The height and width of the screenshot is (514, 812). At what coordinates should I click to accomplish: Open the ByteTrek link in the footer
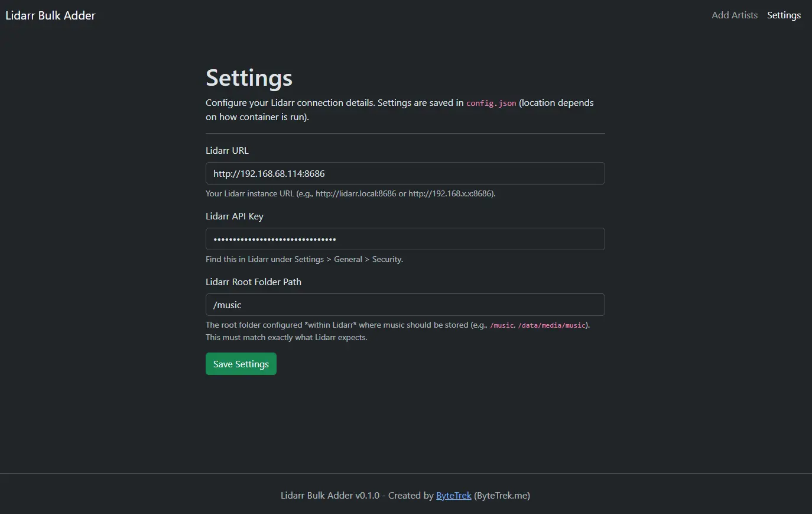[x=453, y=495]
